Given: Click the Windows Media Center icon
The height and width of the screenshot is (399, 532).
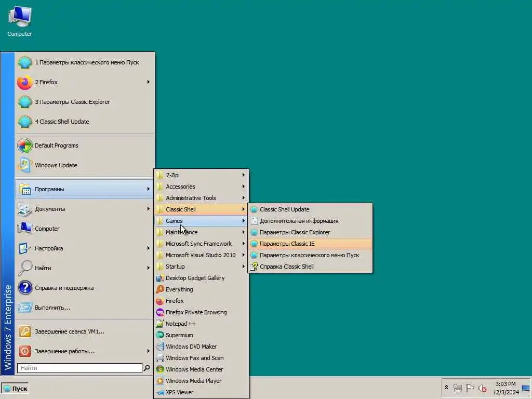Looking at the screenshot, I should pos(160,369).
